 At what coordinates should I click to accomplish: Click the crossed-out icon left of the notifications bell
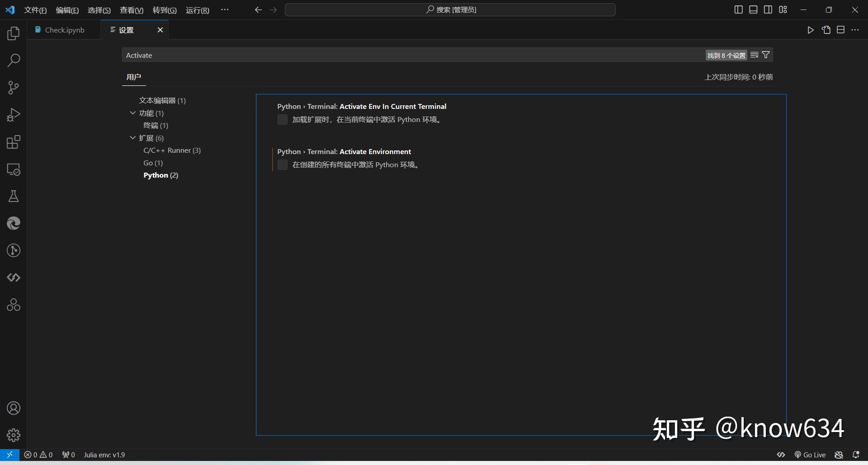[x=839, y=455]
